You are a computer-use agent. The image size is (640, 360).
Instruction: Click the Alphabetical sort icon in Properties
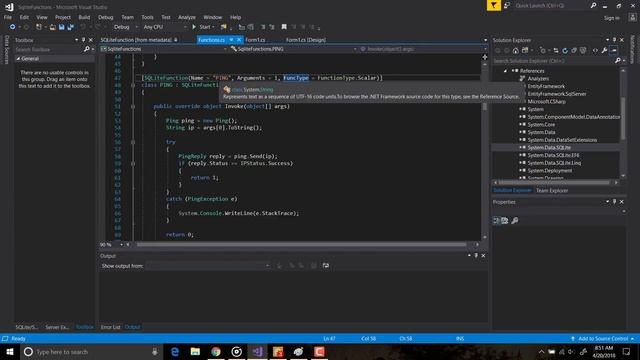click(x=505, y=221)
